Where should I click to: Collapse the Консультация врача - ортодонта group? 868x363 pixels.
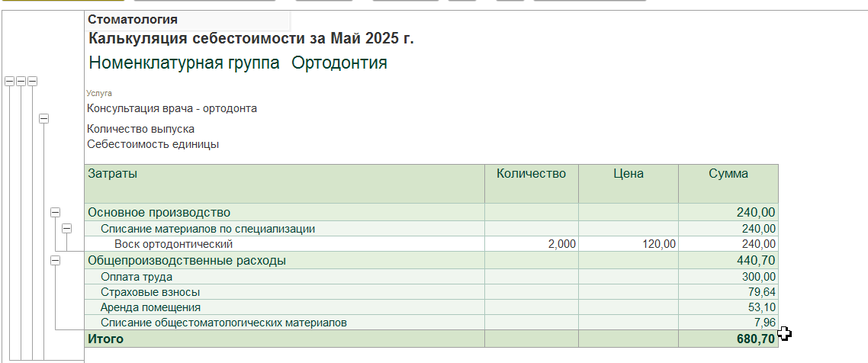43,118
